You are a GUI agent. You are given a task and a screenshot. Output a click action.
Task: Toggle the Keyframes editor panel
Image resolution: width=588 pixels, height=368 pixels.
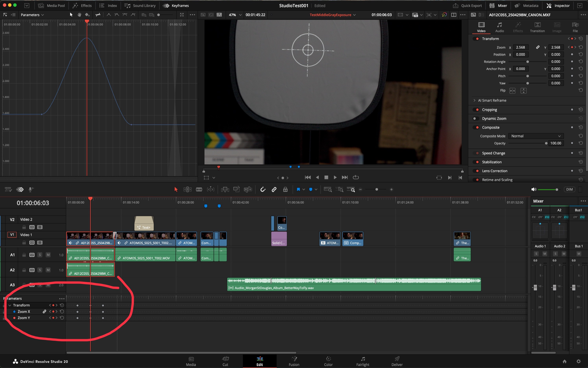click(176, 5)
